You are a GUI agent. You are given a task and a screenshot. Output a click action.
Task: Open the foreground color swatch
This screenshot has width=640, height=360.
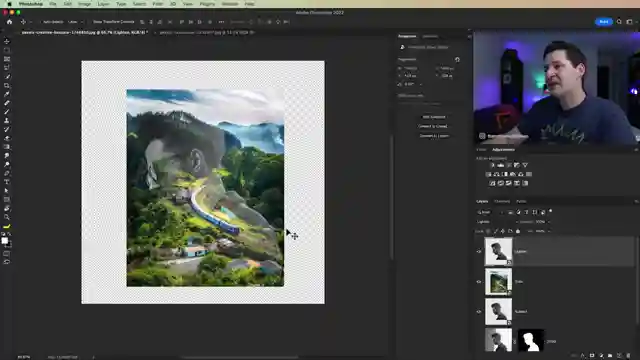tap(4, 241)
